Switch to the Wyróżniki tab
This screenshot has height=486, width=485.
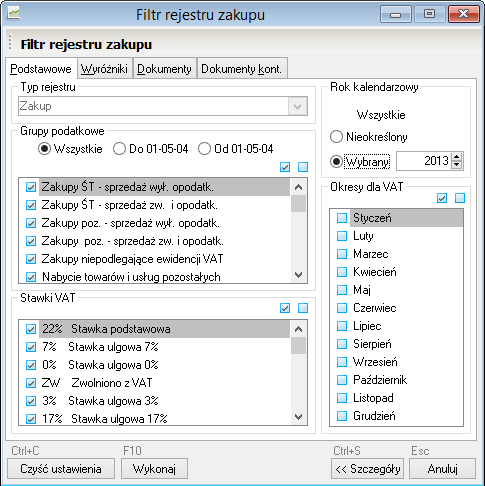(104, 69)
